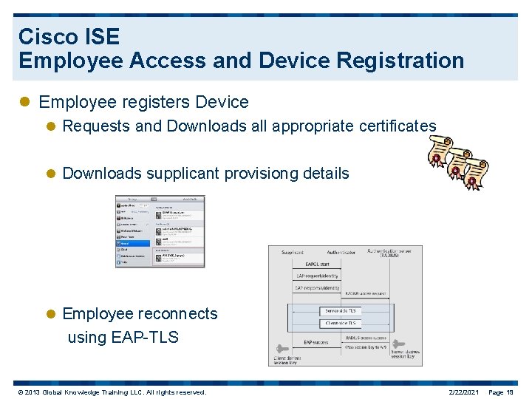Click the 'EAP-request/identity' message label

(x=317, y=276)
